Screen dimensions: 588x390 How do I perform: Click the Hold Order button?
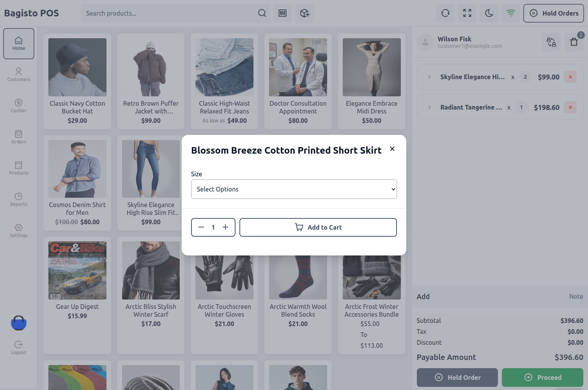click(x=457, y=378)
